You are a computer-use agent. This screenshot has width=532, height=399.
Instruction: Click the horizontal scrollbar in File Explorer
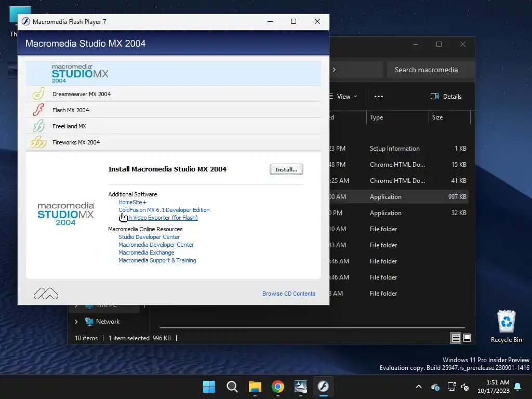(x=312, y=328)
